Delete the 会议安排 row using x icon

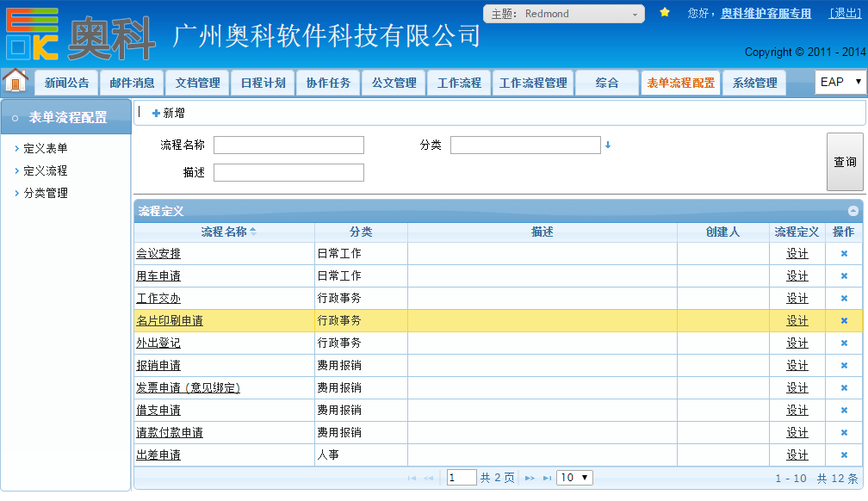coord(844,254)
